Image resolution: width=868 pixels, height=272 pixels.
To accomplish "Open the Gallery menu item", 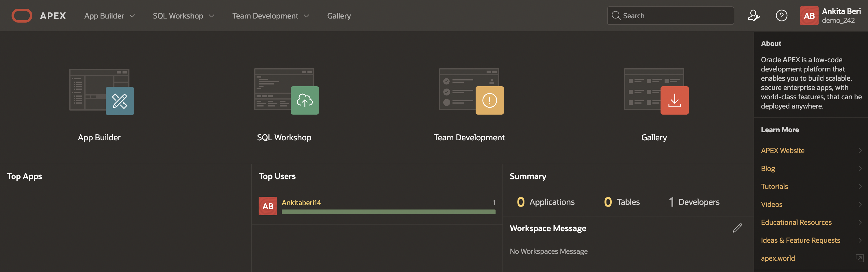I will click(x=339, y=16).
